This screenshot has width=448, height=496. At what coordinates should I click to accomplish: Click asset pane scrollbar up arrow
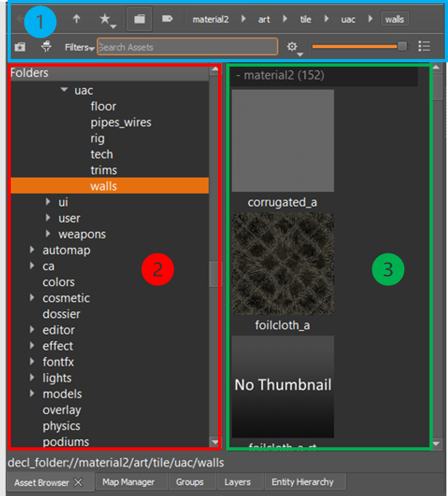coord(436,67)
